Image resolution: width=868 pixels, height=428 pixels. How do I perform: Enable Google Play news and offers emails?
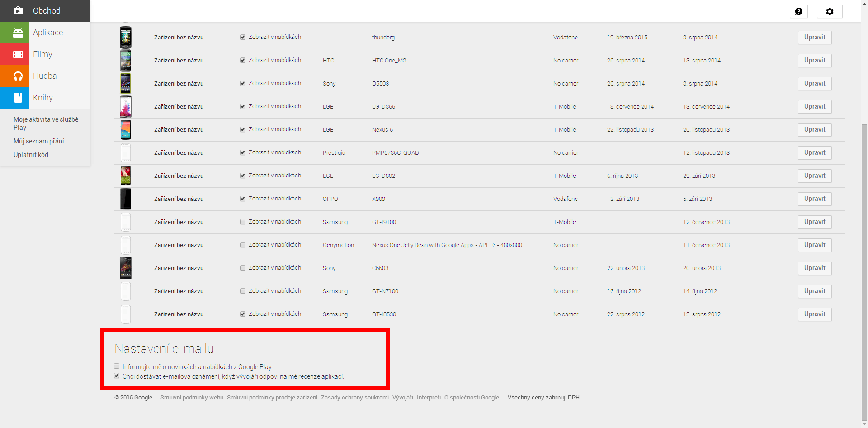pyautogui.click(x=117, y=366)
